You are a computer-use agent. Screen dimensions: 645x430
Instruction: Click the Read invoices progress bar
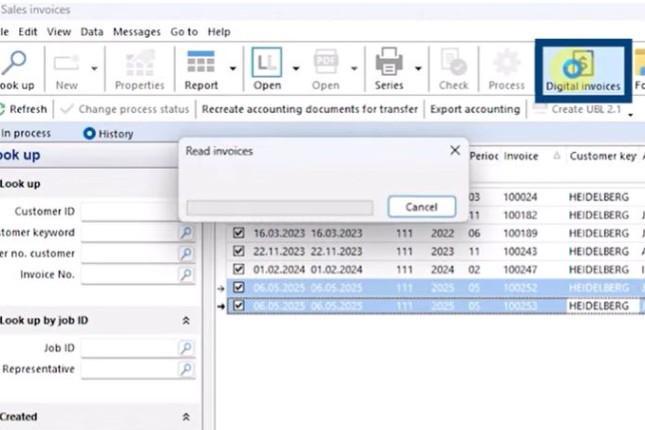pos(280,208)
